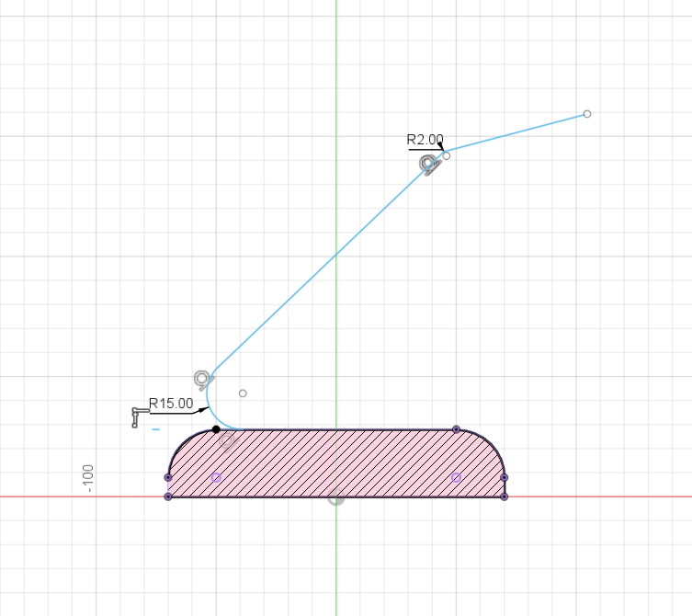The image size is (692, 616).
Task: Select the free endpoint of the upper-right blue line
Action: click(587, 114)
